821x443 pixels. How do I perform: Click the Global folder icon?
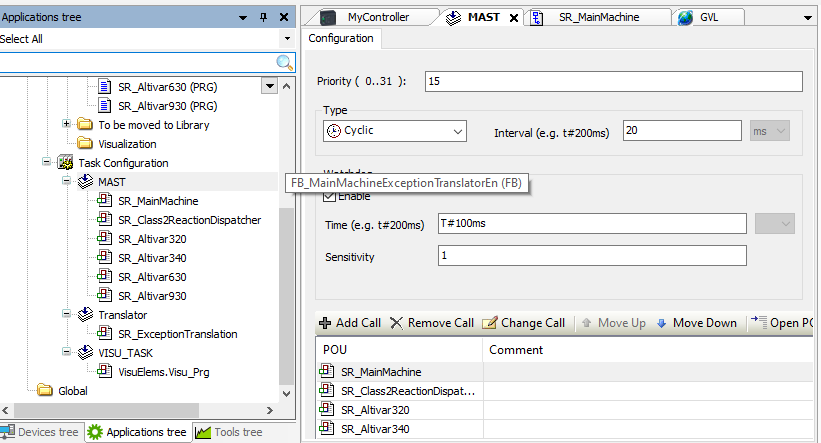pos(45,391)
